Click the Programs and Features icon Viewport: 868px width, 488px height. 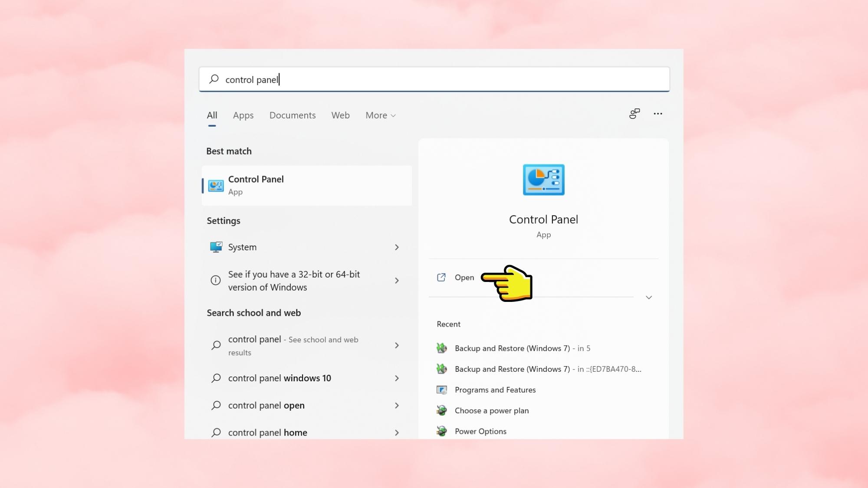(x=442, y=390)
